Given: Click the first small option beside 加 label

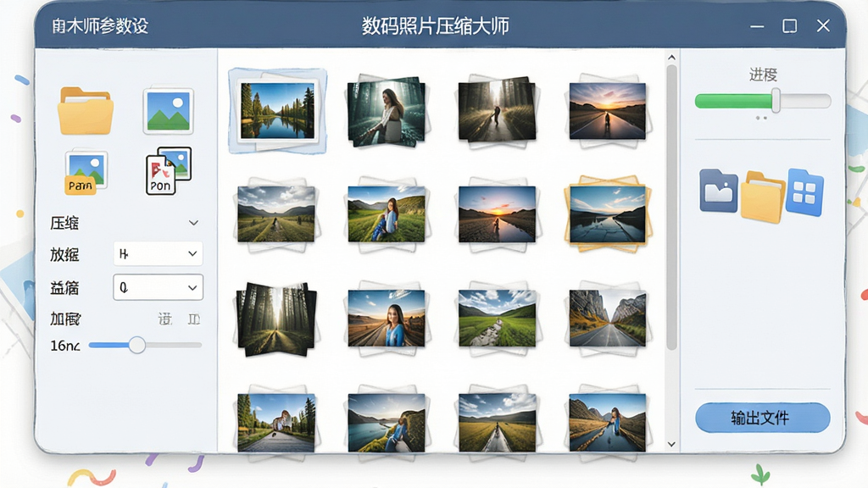Looking at the screenshot, I should click(x=165, y=319).
